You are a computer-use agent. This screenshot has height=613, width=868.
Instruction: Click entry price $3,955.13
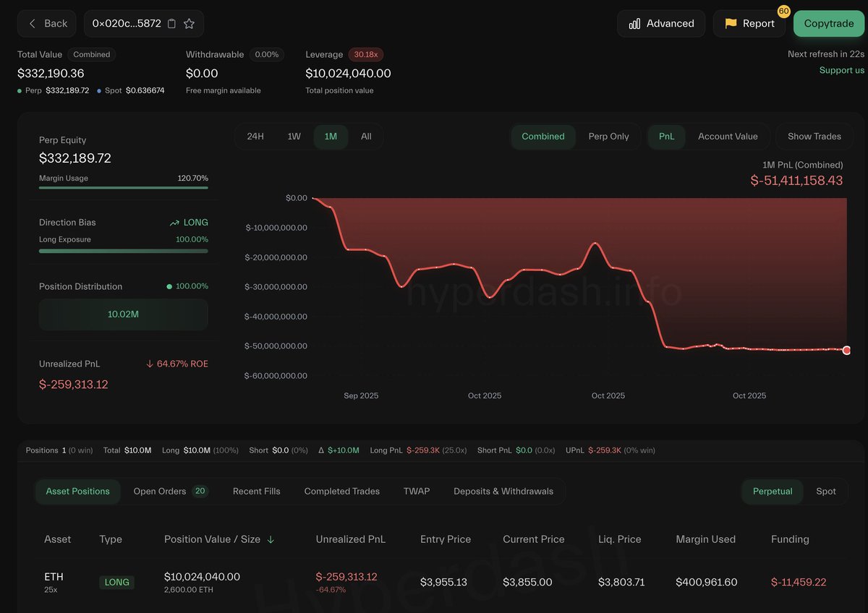[x=444, y=582]
